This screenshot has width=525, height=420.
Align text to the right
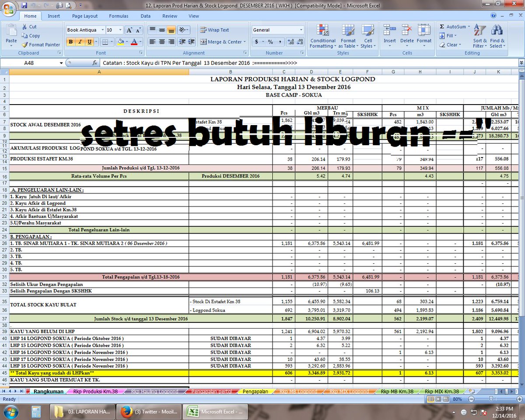point(171,42)
